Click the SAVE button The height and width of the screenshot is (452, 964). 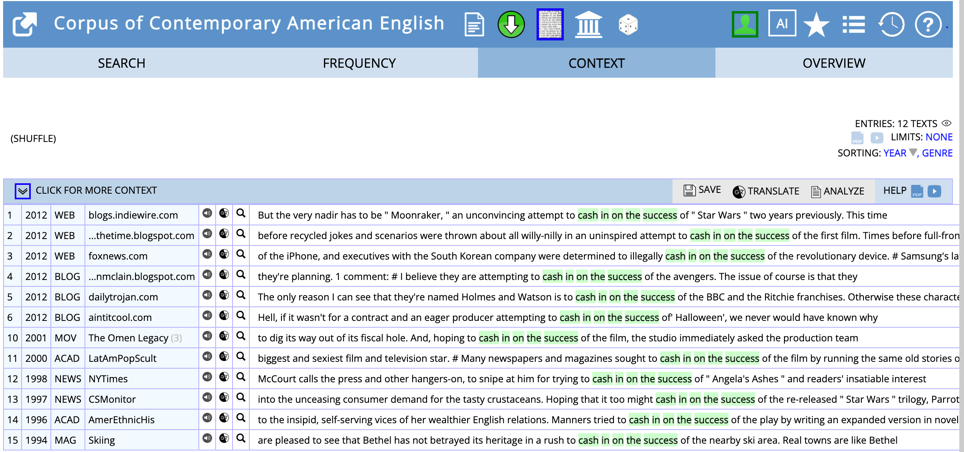point(702,190)
